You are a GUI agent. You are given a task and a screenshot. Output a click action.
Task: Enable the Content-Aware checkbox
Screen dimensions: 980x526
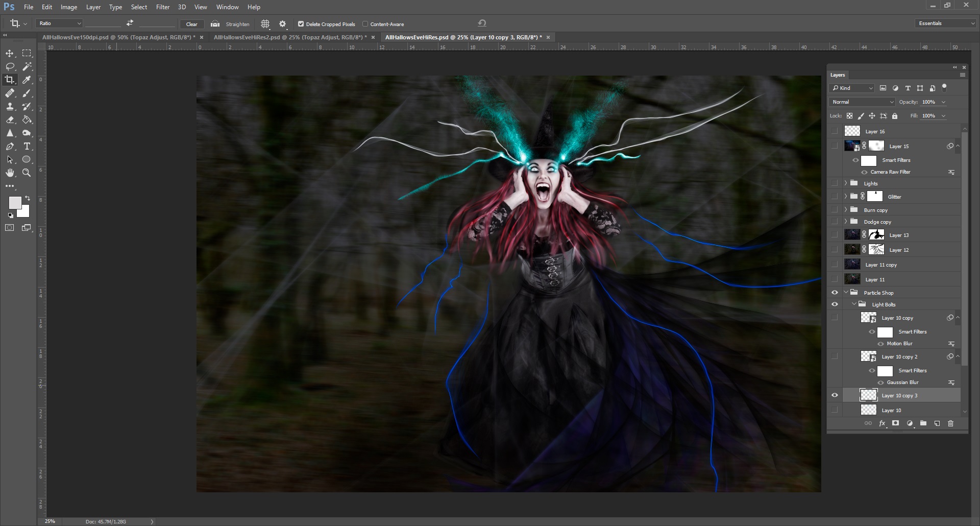click(365, 24)
